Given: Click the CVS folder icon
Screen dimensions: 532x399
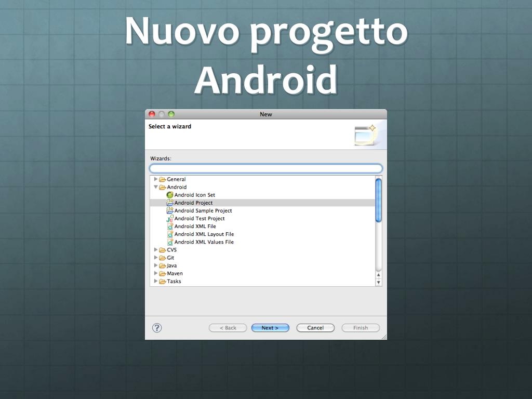Looking at the screenshot, I should (163, 250).
